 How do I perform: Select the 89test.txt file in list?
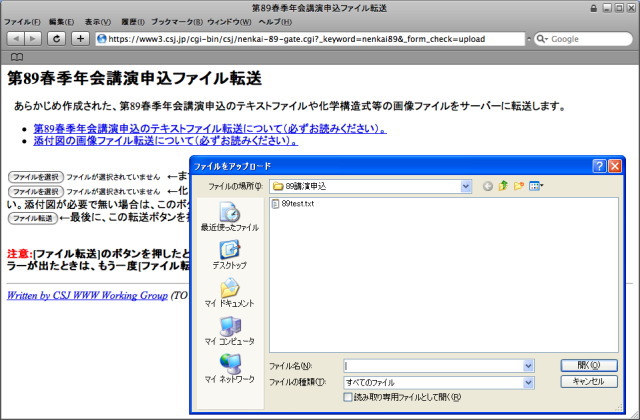[297, 203]
